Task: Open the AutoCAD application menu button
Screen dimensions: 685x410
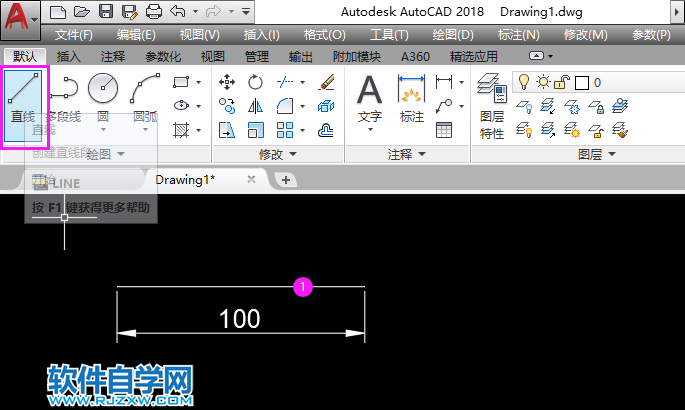Action: pos(19,19)
